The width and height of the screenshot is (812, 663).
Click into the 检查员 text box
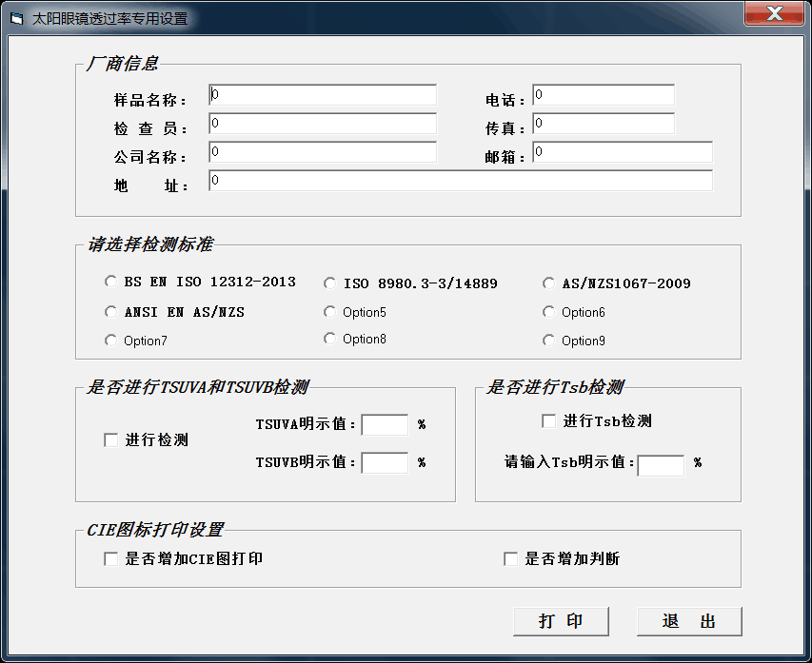pyautogui.click(x=323, y=124)
